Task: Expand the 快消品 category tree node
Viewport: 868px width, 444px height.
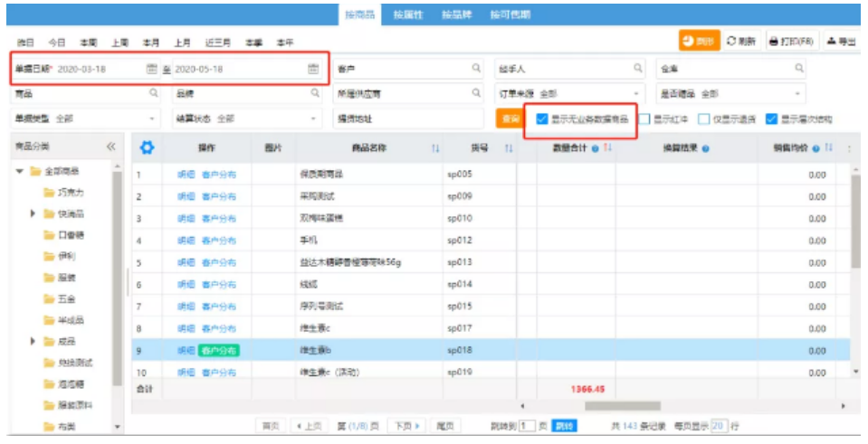Action: tap(33, 213)
